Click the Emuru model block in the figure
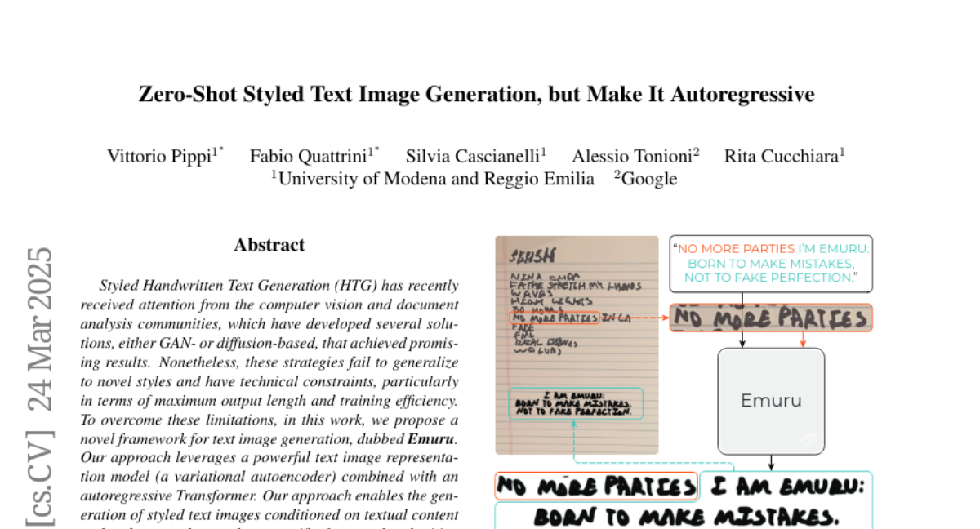Image resolution: width=980 pixels, height=529 pixels. click(x=770, y=401)
